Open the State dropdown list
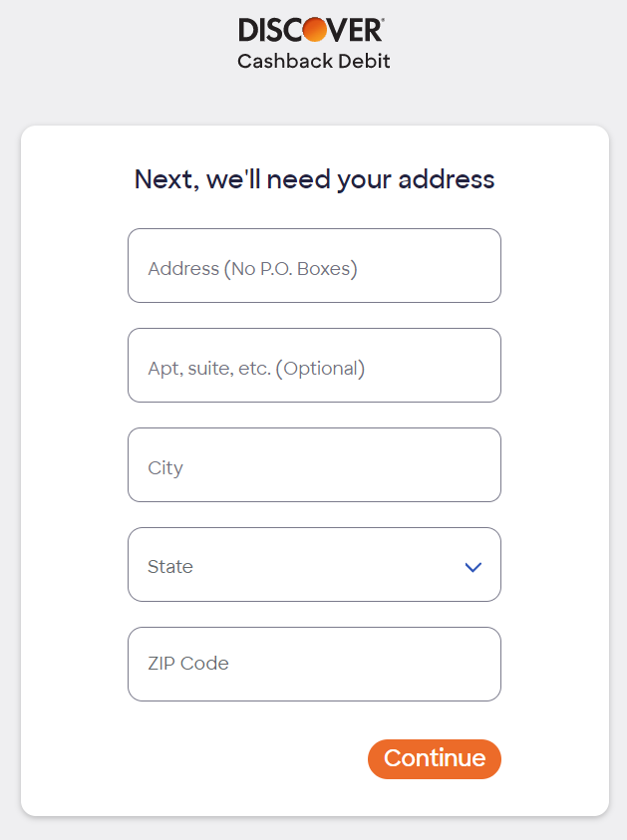Image resolution: width=627 pixels, height=840 pixels. pos(314,565)
